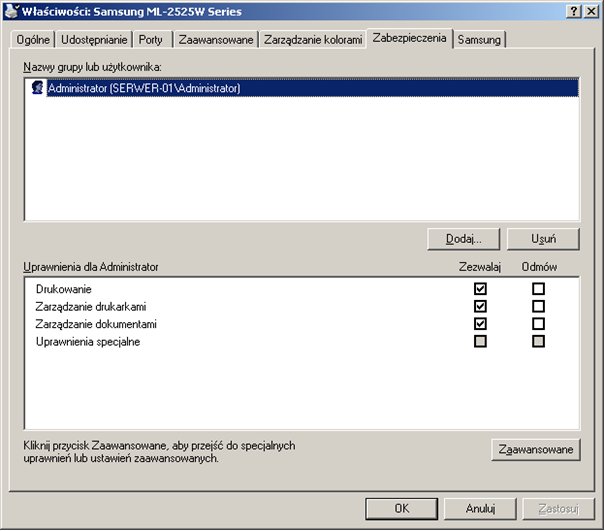Viewport: 605px width, 531px height.
Task: Click the Zaawansowane button near bottom right
Action: coord(536,450)
